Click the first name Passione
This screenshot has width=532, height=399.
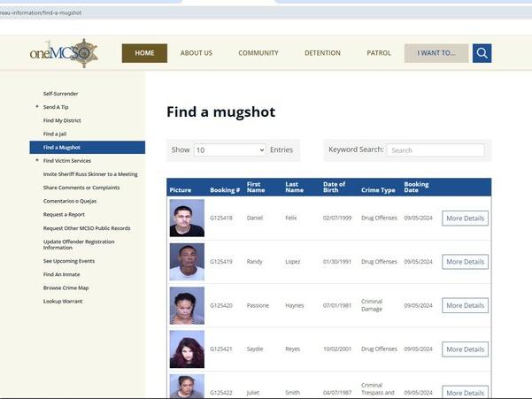coord(258,305)
